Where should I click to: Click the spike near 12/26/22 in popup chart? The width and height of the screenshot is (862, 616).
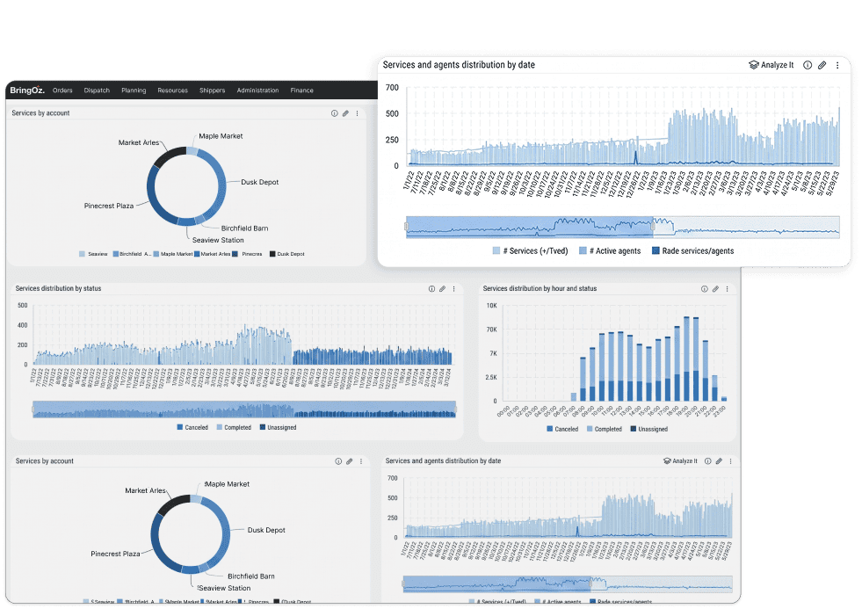[636, 158]
